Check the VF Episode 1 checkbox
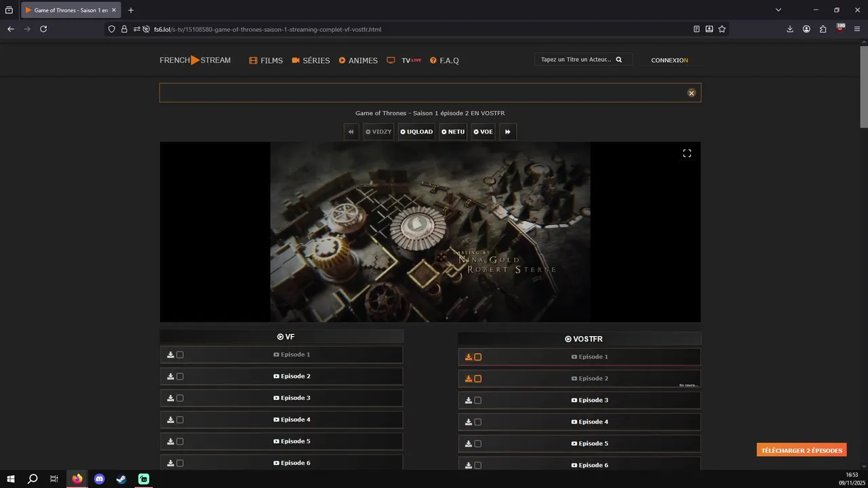Screen dimensions: 868x488 (180, 354)
